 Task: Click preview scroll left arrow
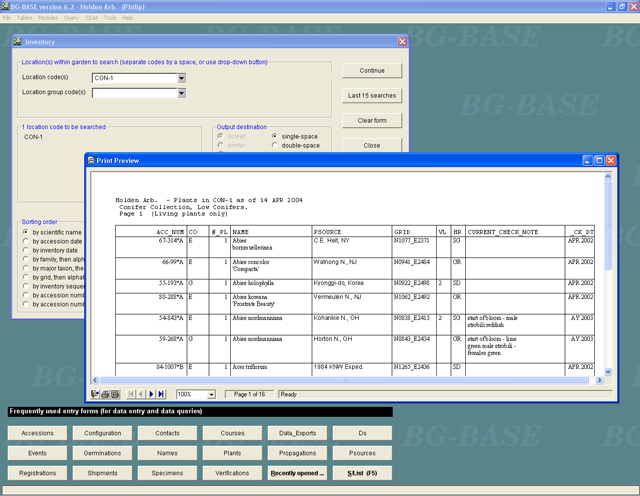[95, 380]
